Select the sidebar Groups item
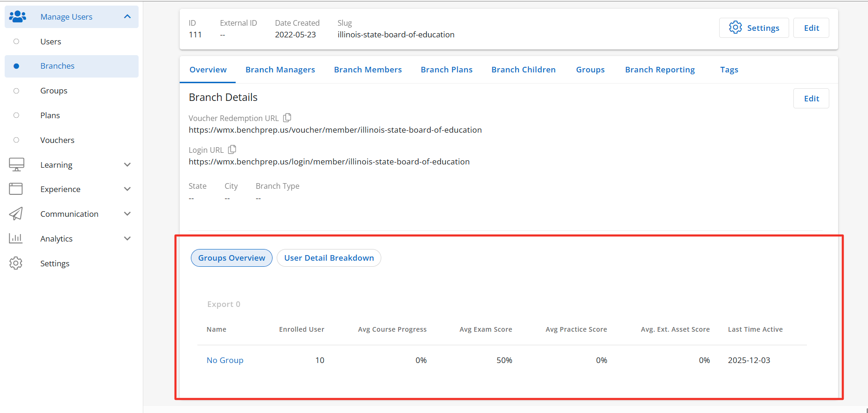This screenshot has height=413, width=868. tap(54, 91)
